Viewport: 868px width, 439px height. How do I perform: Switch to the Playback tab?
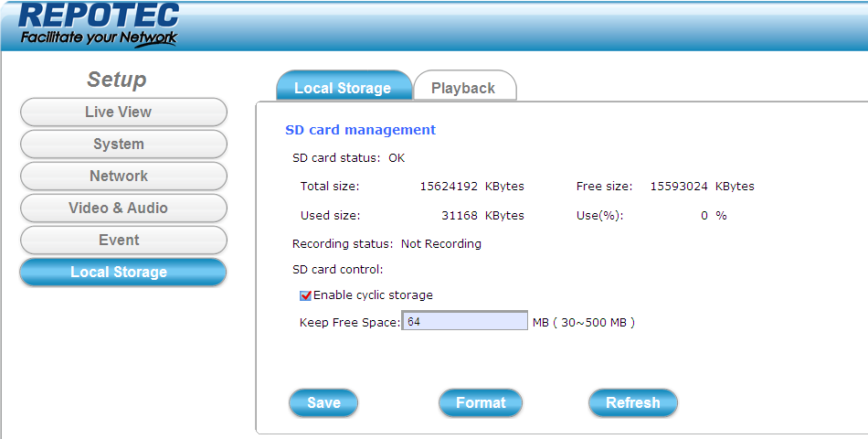pyautogui.click(x=463, y=88)
